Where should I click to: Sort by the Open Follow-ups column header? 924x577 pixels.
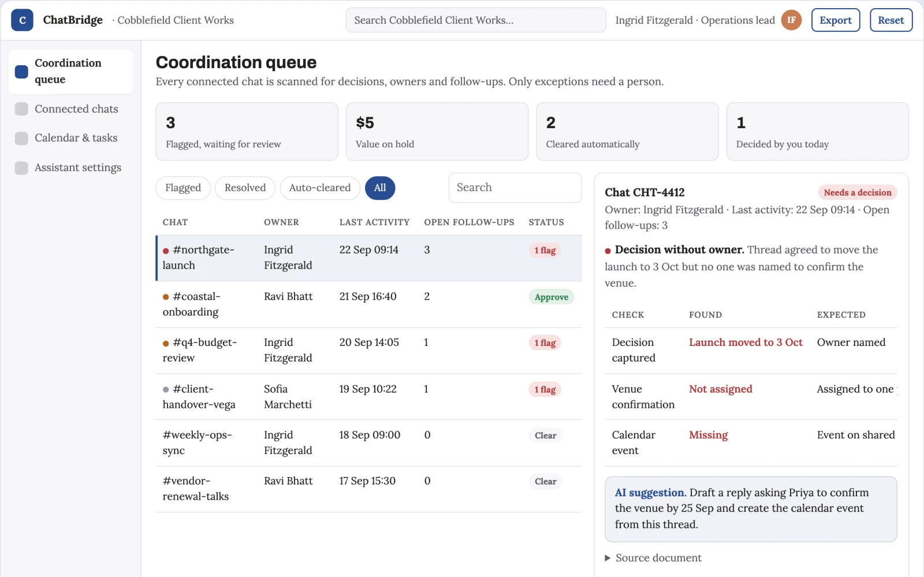point(469,222)
